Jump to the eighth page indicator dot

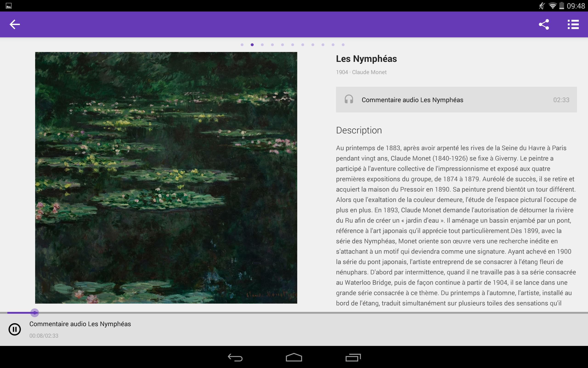pos(313,45)
